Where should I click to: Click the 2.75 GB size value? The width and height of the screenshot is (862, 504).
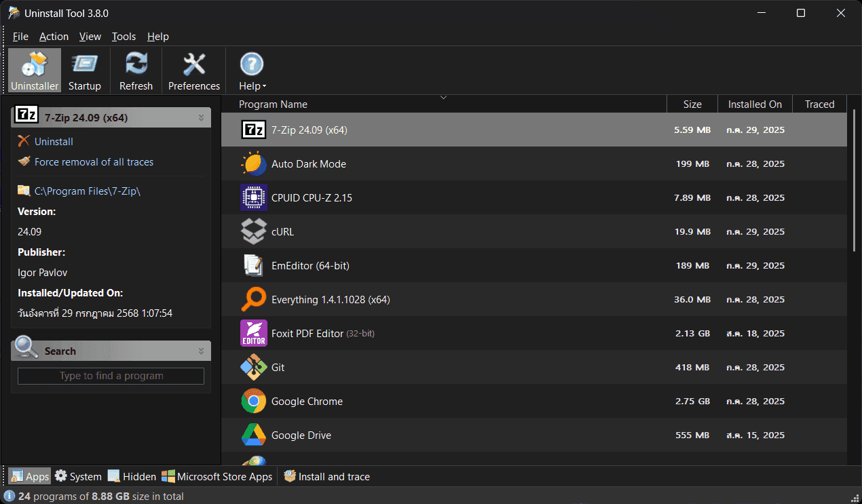pos(692,401)
